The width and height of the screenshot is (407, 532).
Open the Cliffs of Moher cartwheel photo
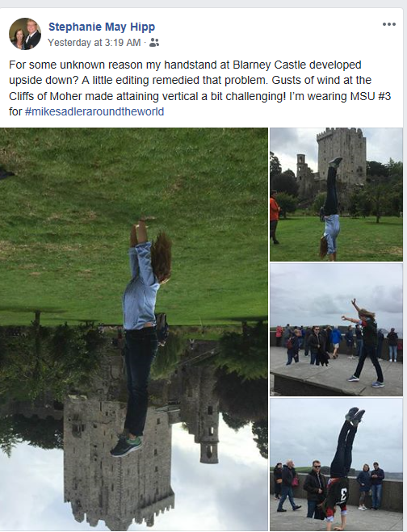[337, 329]
